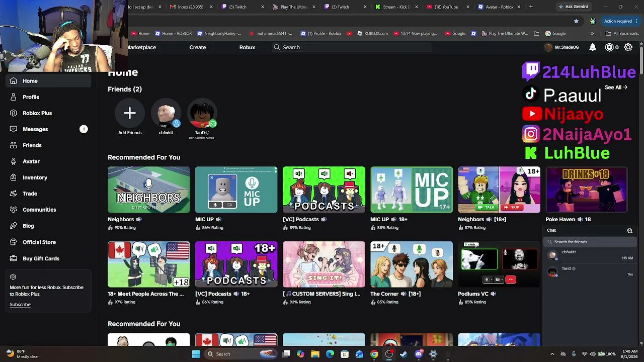This screenshot has width=644, height=362.
Task: Open the Blog icon in the sidebar
Action: pyautogui.click(x=13, y=226)
